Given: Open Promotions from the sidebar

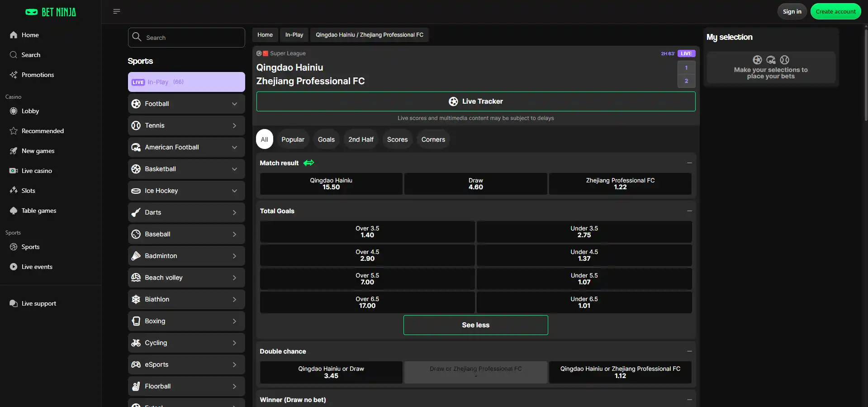Looking at the screenshot, I should pos(38,75).
